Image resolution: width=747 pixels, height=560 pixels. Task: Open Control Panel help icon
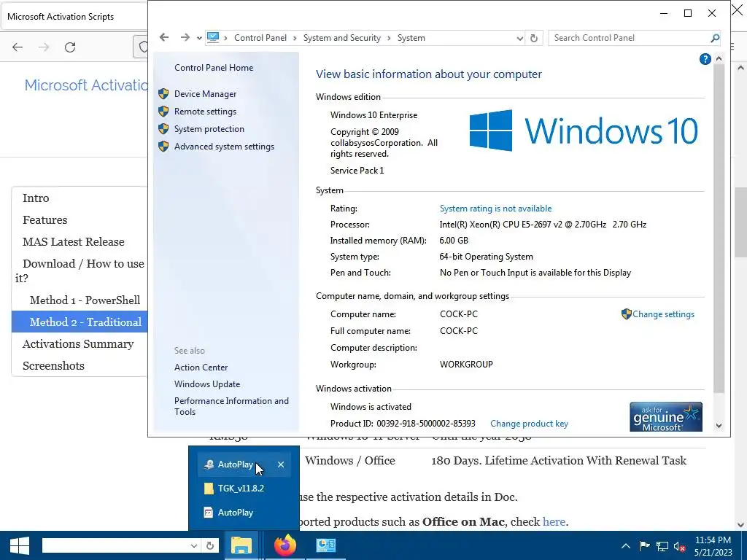click(705, 59)
